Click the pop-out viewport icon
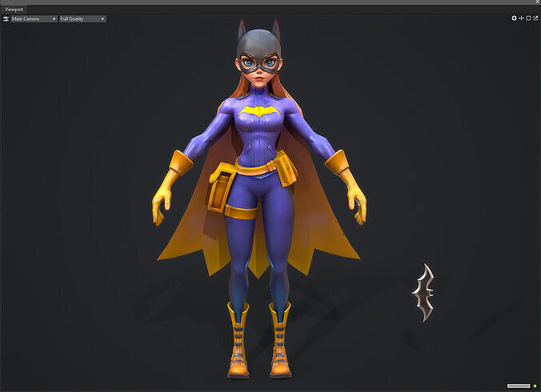The image size is (541, 392). 536,18
